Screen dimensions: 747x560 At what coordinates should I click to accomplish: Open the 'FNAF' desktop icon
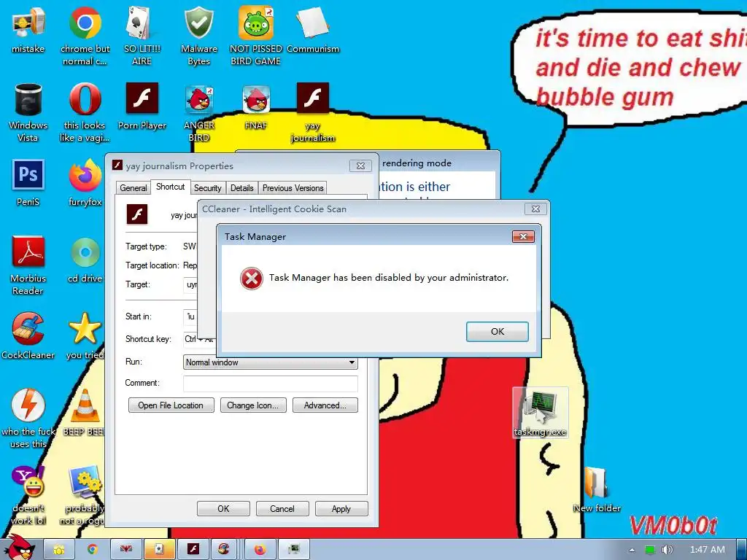click(x=256, y=106)
